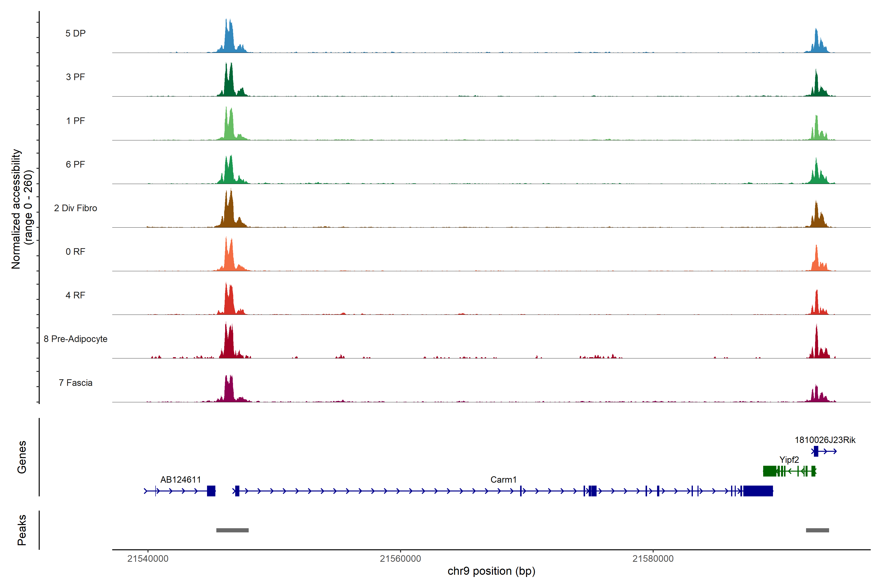The width and height of the screenshot is (882, 588).
Task: Click the 2 Div Fibro track label
Action: coord(75,208)
